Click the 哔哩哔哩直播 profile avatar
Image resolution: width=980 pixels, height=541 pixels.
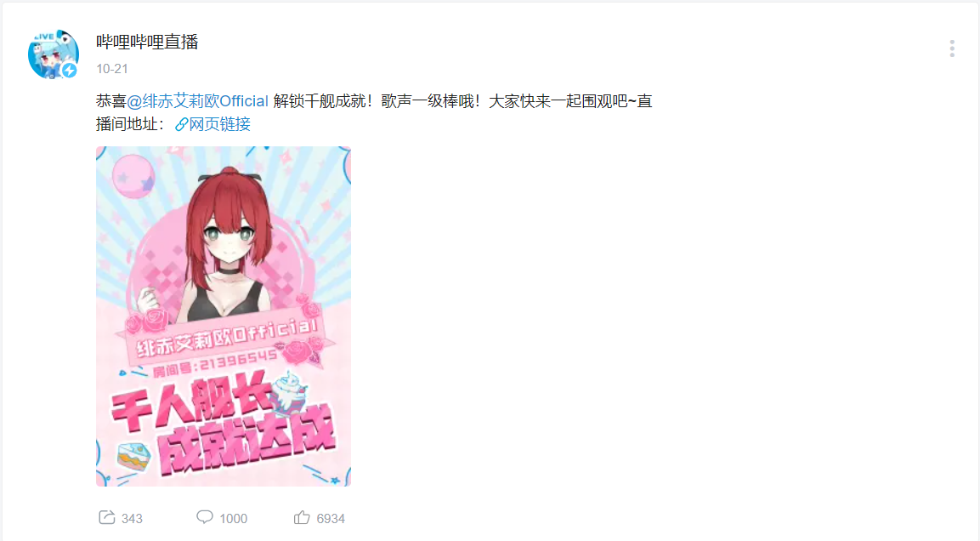point(54,54)
